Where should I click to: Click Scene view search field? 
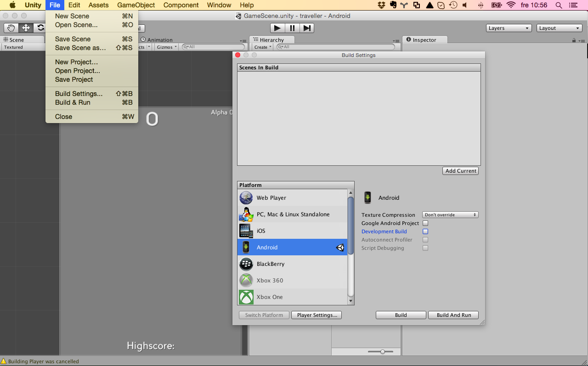pyautogui.click(x=213, y=47)
